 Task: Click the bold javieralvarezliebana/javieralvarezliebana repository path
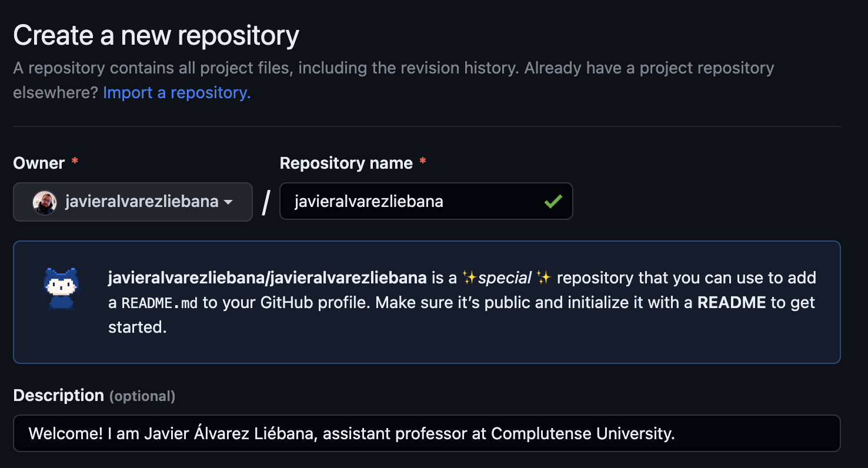267,278
